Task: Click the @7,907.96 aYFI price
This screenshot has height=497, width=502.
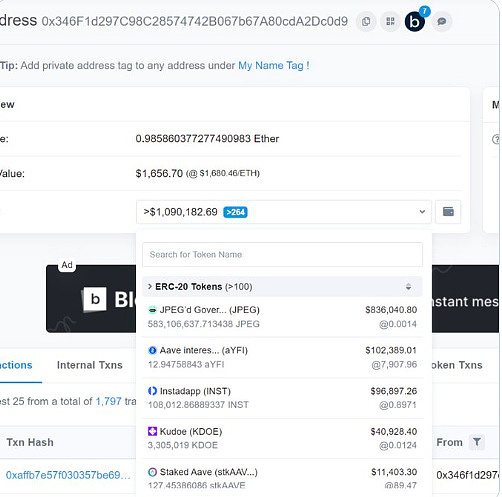Action: point(394,364)
